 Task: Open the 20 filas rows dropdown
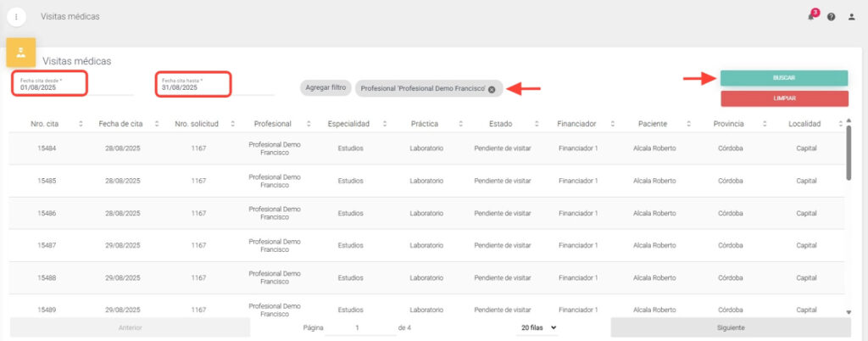point(537,327)
